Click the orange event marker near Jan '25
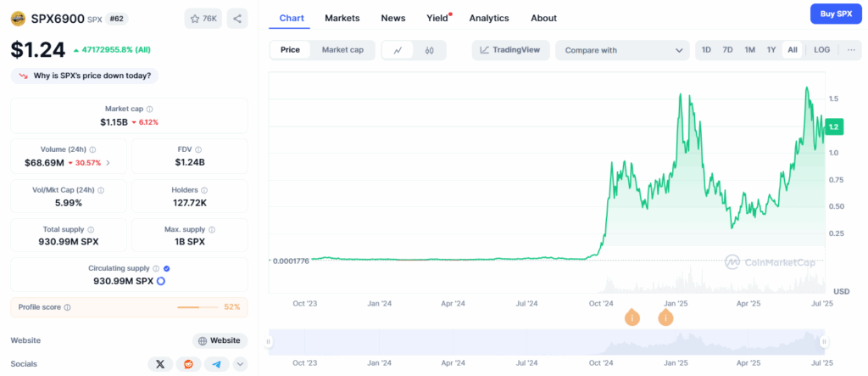Viewport: 868px width, 376px height. coord(666,317)
